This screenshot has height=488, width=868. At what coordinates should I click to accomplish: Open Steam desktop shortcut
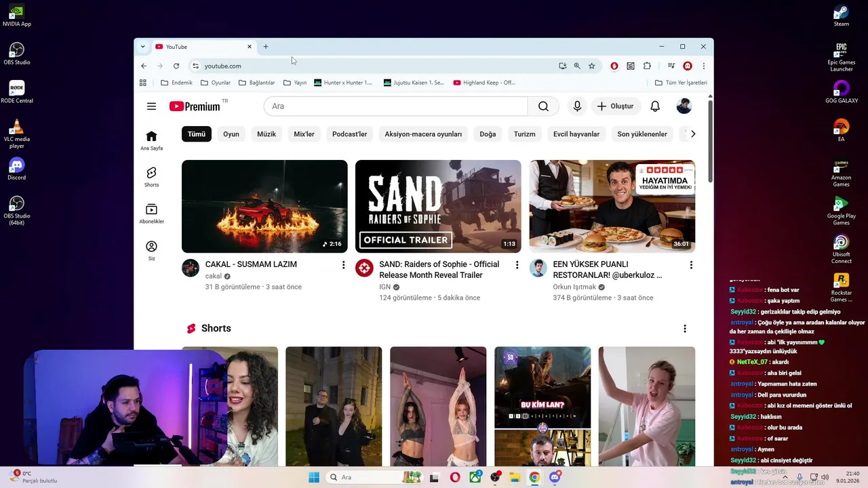841,15
